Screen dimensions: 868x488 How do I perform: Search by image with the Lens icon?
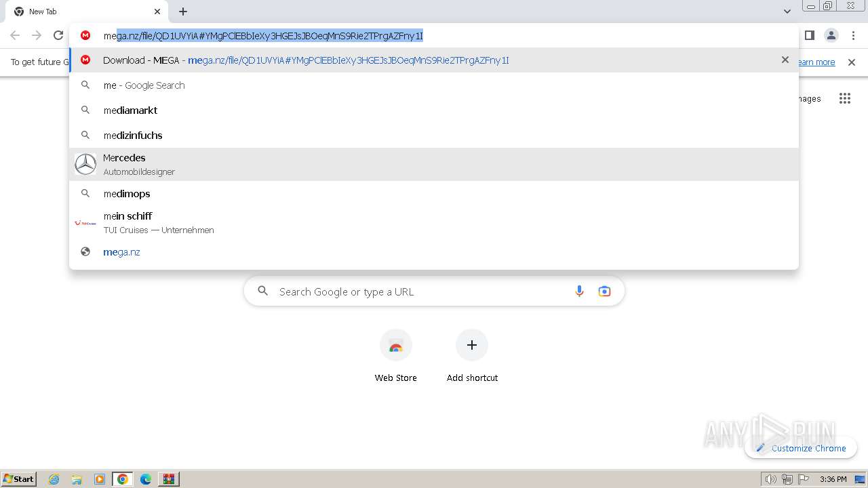coord(604,291)
